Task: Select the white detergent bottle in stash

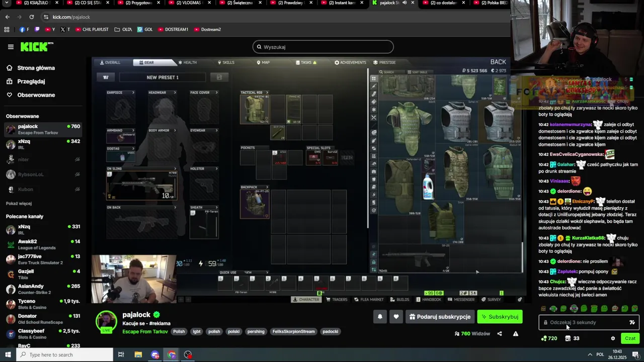Action: coord(428,186)
